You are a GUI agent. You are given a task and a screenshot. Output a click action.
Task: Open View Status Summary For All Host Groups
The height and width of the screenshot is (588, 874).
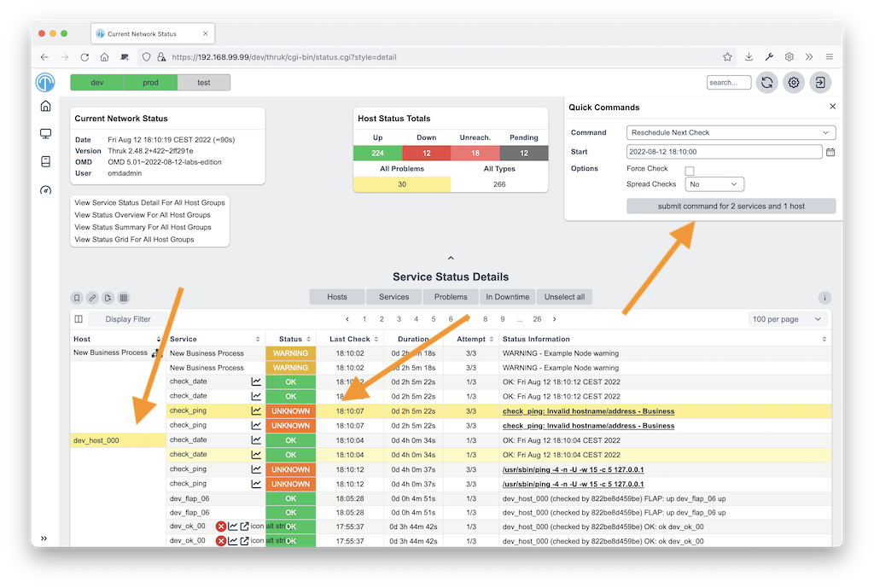point(143,227)
